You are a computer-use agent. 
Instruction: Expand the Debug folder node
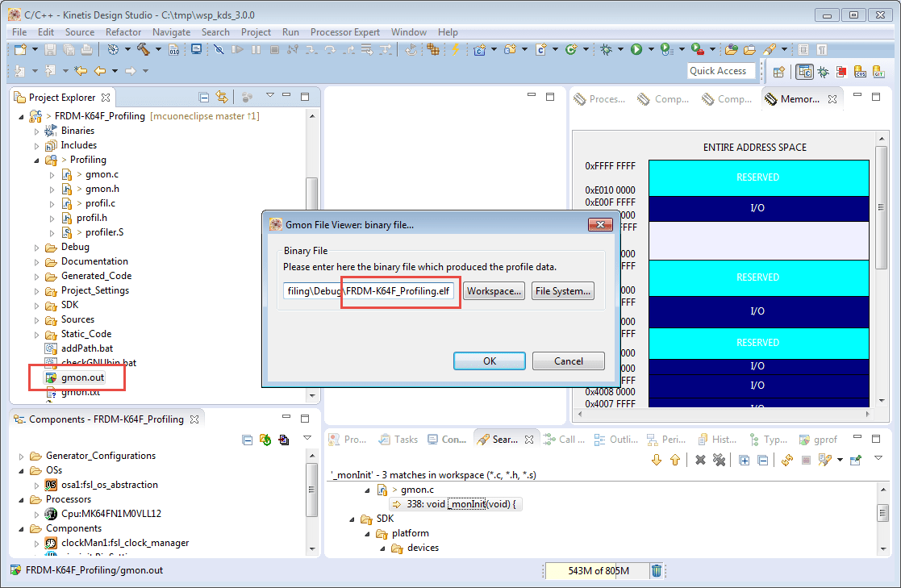pyautogui.click(x=37, y=248)
